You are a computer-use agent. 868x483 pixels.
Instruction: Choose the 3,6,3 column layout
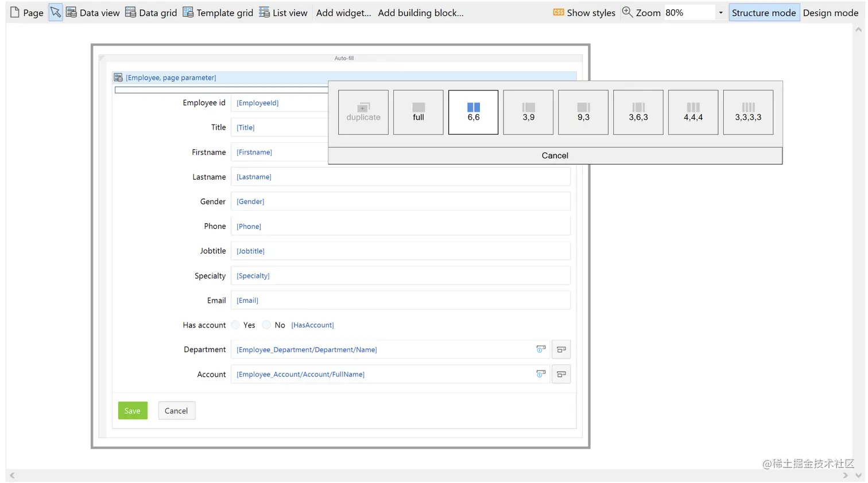[638, 112]
